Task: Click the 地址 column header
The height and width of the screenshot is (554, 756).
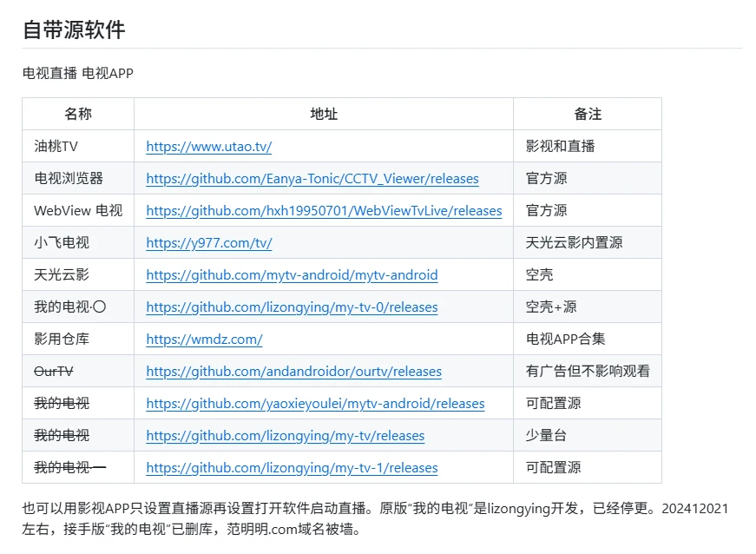Action: click(x=324, y=115)
